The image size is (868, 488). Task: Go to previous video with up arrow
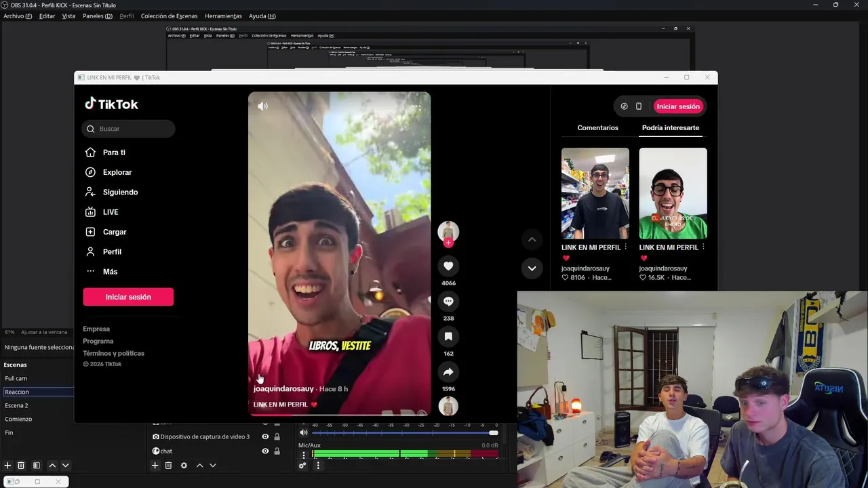point(532,239)
